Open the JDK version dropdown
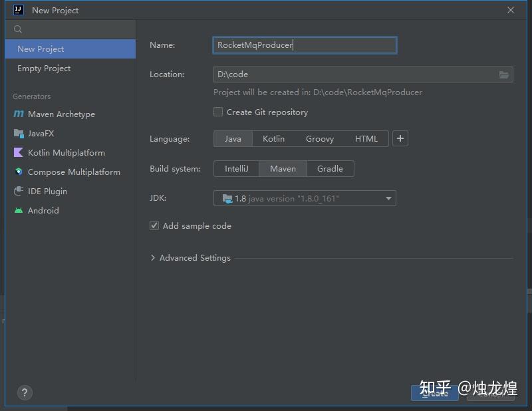This screenshot has height=411, width=532. (388, 198)
